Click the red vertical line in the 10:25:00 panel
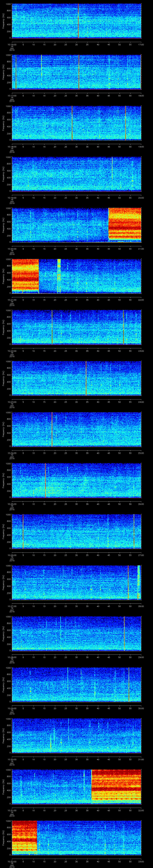 point(45,480)
